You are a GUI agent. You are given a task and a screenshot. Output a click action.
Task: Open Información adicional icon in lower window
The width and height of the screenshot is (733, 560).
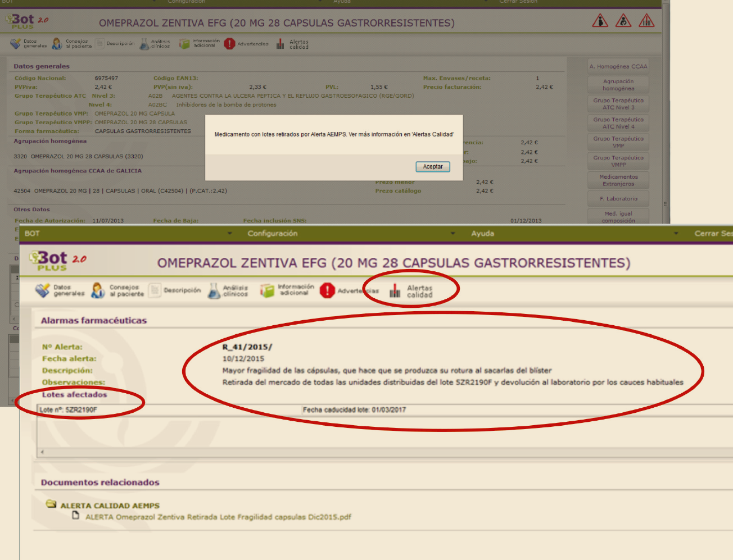tap(267, 290)
